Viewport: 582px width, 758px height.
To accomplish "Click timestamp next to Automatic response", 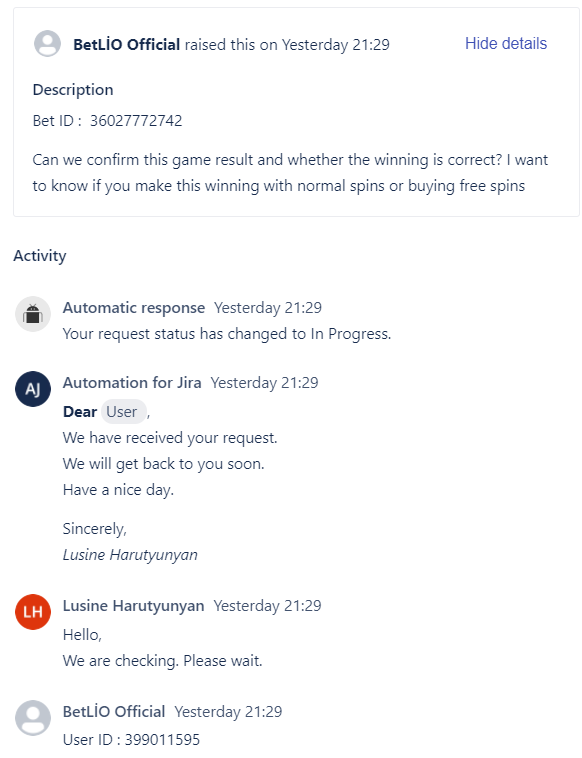I will (268, 307).
